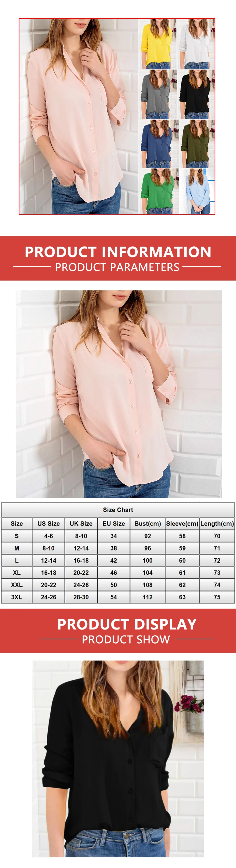Select the US Size column header

point(48,523)
